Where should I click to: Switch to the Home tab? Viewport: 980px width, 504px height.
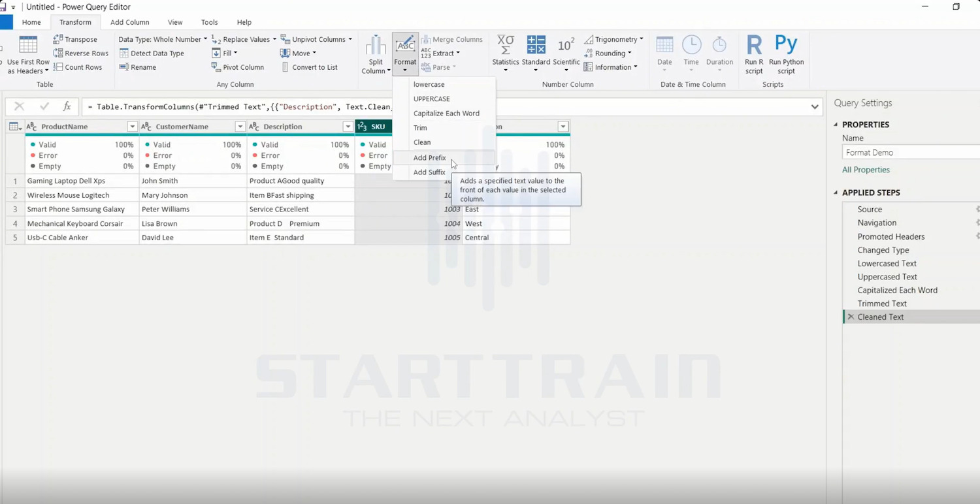tap(31, 22)
